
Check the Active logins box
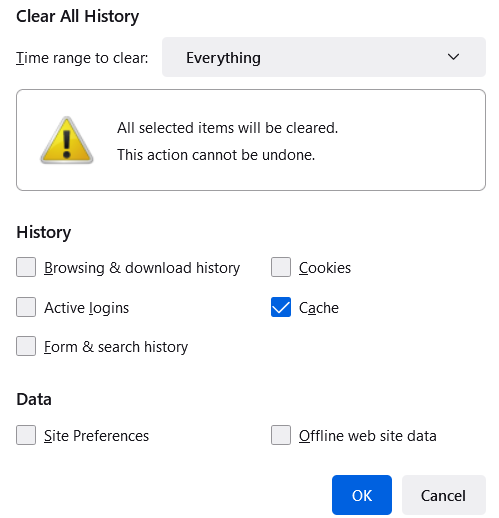[26, 307]
